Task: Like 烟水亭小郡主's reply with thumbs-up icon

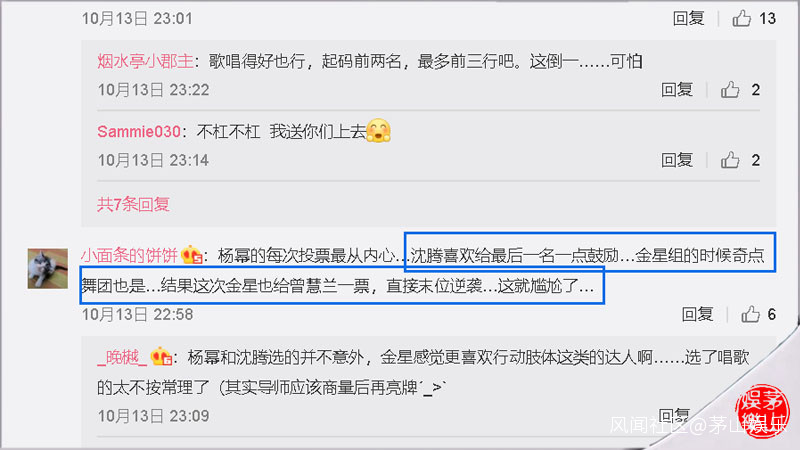Action: (x=730, y=90)
